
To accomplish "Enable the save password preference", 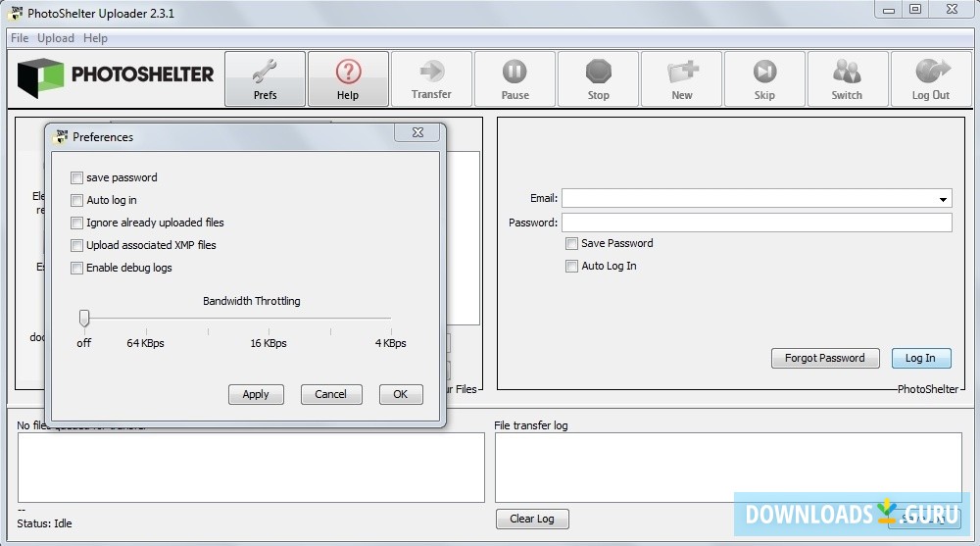I will click(76, 178).
